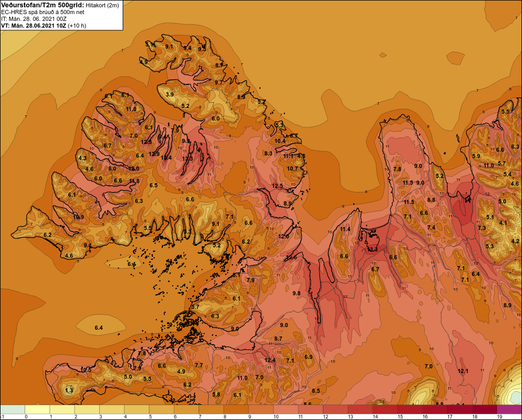Click the 10.9 temperature label

[x=78, y=217]
